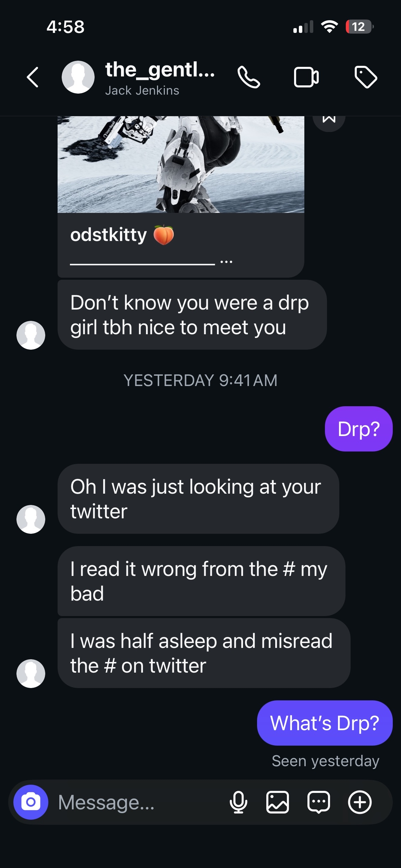Tap the microphone to record voice message
Image resolution: width=401 pixels, height=868 pixels.
(x=238, y=802)
